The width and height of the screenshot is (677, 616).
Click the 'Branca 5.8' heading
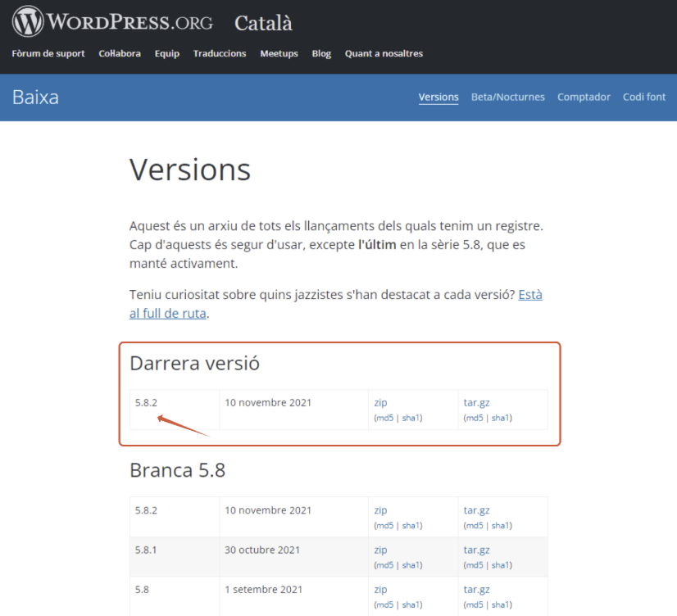coord(178,470)
